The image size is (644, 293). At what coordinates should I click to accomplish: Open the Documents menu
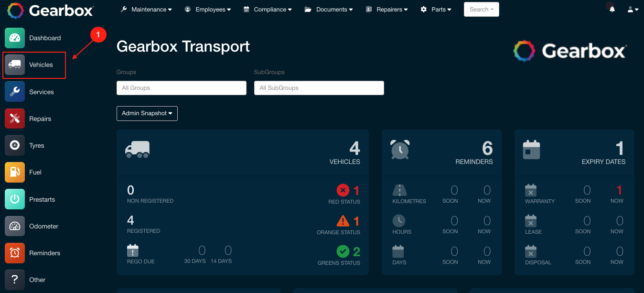tap(329, 10)
